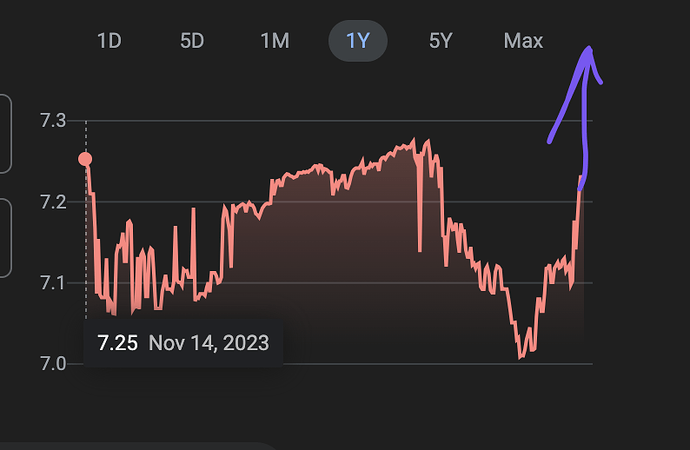The height and width of the screenshot is (450, 690).
Task: Click the upper partial rounded box on left edge
Action: point(5,134)
